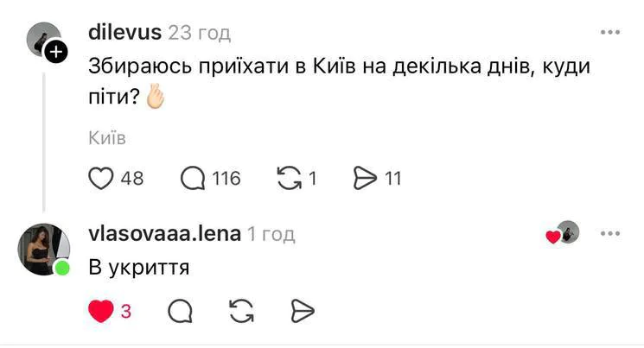Share the dilevus post via send icon
The width and height of the screenshot is (644, 348).
[x=367, y=179]
